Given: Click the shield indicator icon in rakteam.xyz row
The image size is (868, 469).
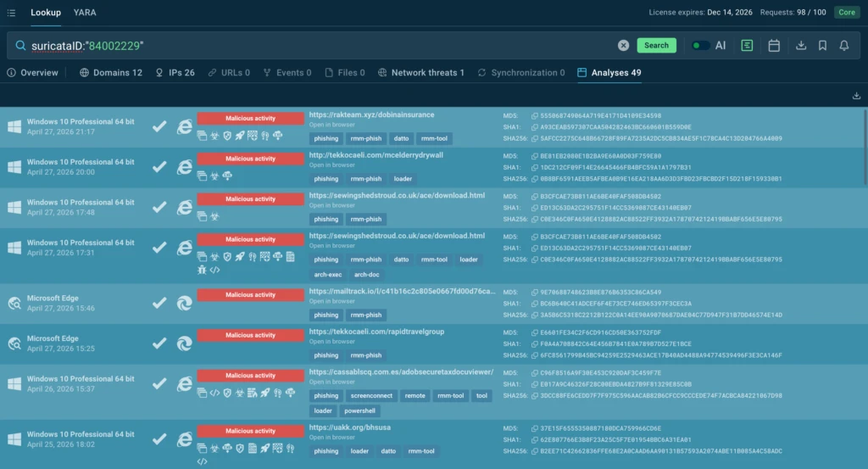Looking at the screenshot, I should (x=227, y=136).
